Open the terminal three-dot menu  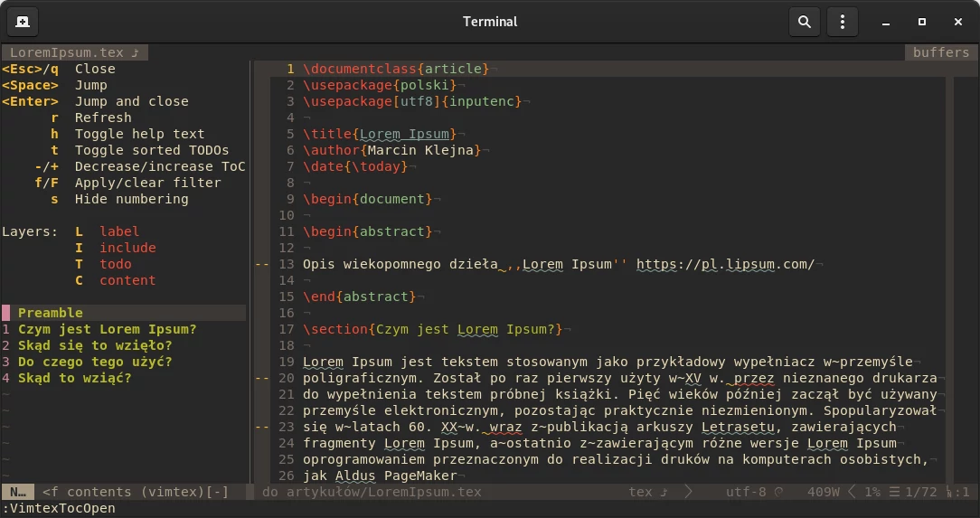(x=843, y=22)
